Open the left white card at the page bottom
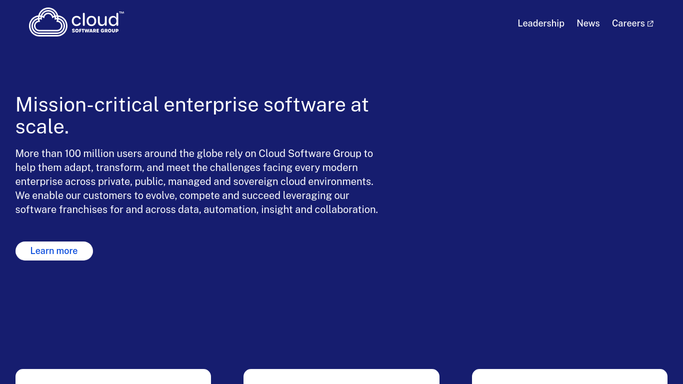The height and width of the screenshot is (384, 683). (x=113, y=377)
